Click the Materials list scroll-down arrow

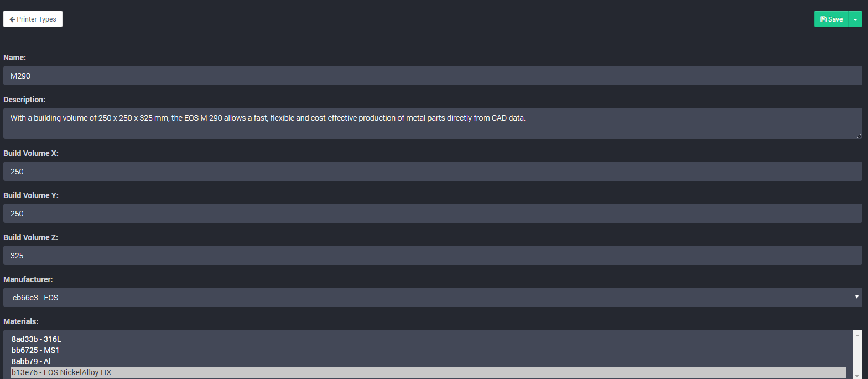click(x=857, y=376)
